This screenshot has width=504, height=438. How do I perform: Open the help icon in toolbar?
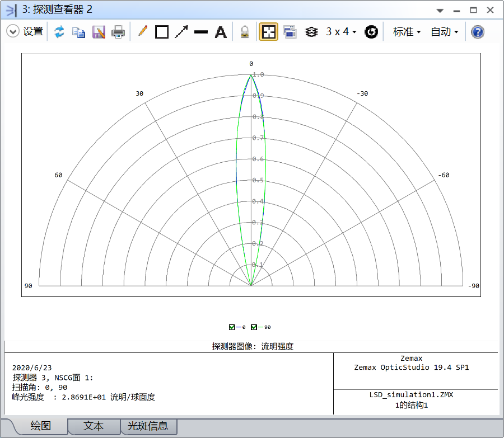(x=477, y=32)
